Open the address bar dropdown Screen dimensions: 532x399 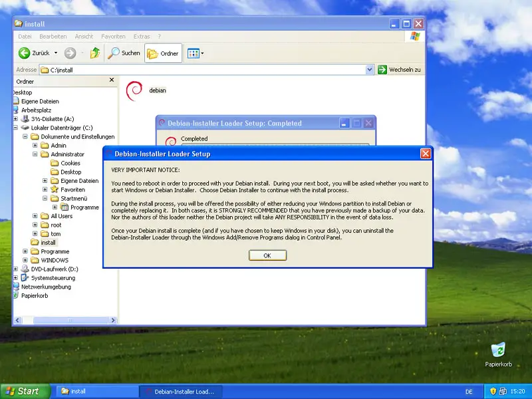tap(370, 70)
